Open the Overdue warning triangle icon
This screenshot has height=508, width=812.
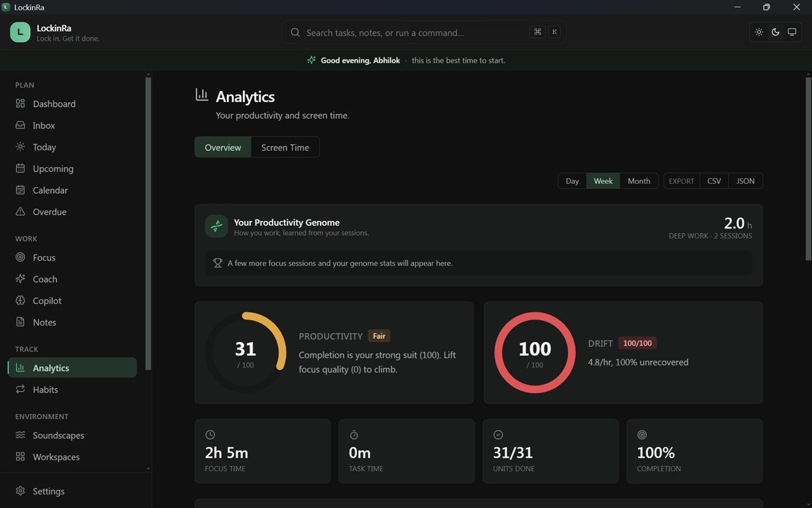20,212
